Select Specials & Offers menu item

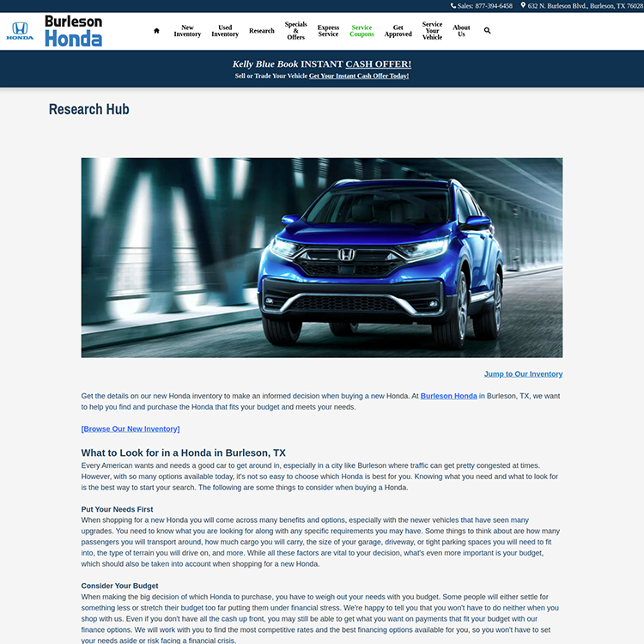295,31
